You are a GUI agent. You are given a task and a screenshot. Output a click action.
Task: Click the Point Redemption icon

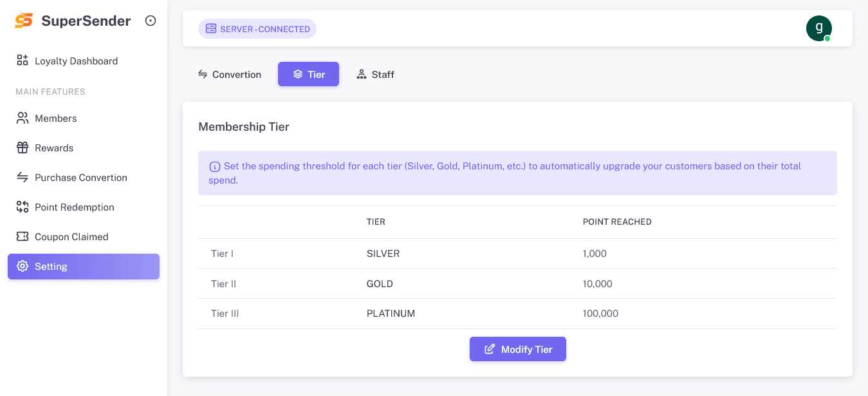tap(23, 207)
